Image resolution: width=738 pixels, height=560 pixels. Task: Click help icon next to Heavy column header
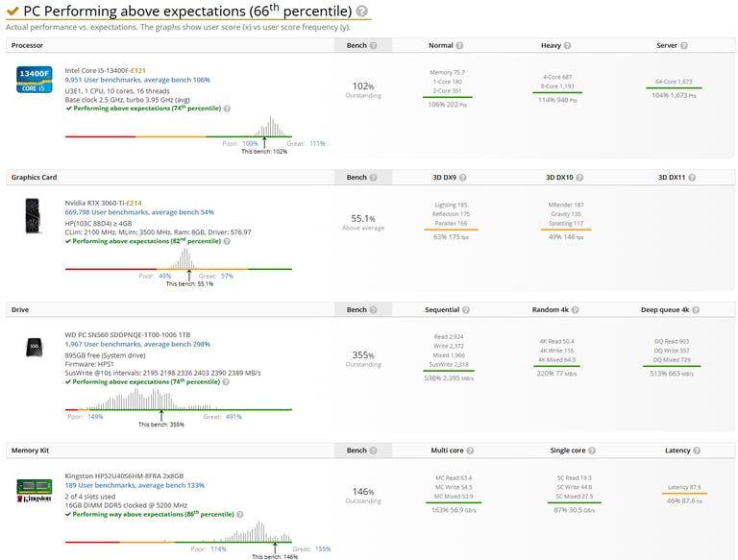(x=567, y=46)
